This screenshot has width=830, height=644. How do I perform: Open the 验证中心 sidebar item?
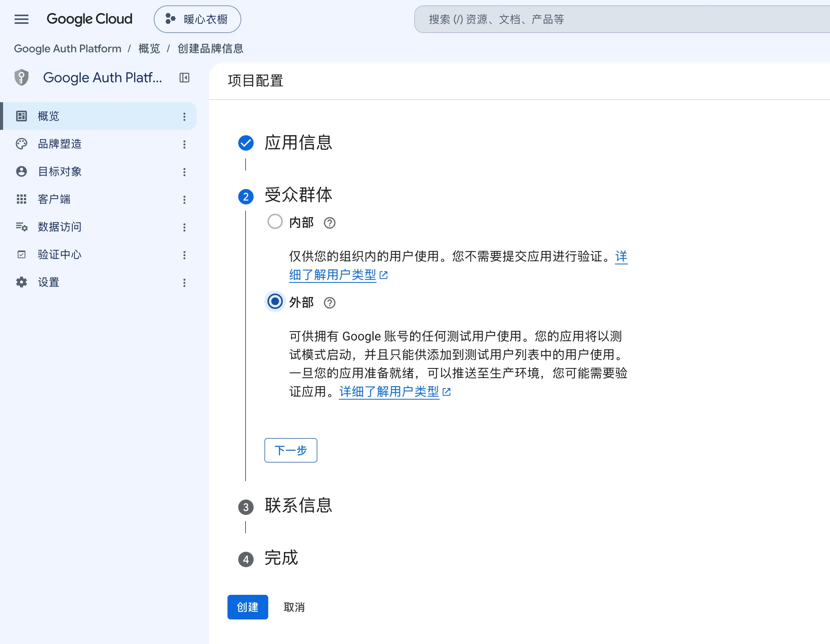tap(99, 254)
